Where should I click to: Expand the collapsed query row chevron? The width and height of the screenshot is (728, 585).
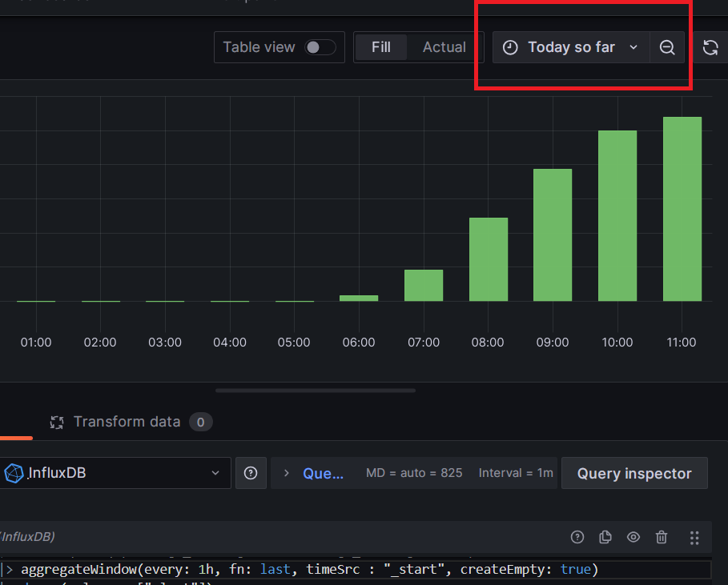pyautogui.click(x=287, y=473)
